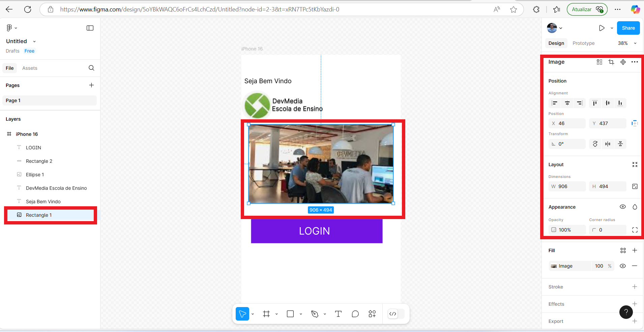The width and height of the screenshot is (644, 332).
Task: Align selection to the left
Action: 555,103
